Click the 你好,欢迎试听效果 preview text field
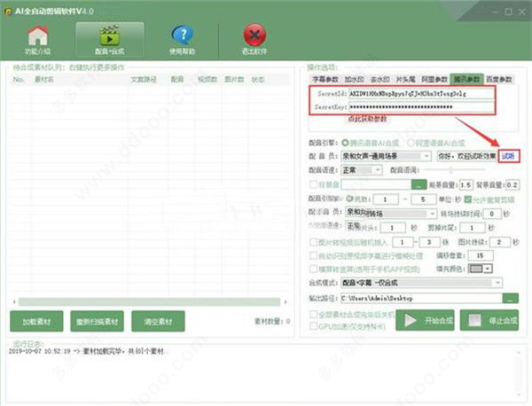The height and width of the screenshot is (406, 532). coord(467,156)
